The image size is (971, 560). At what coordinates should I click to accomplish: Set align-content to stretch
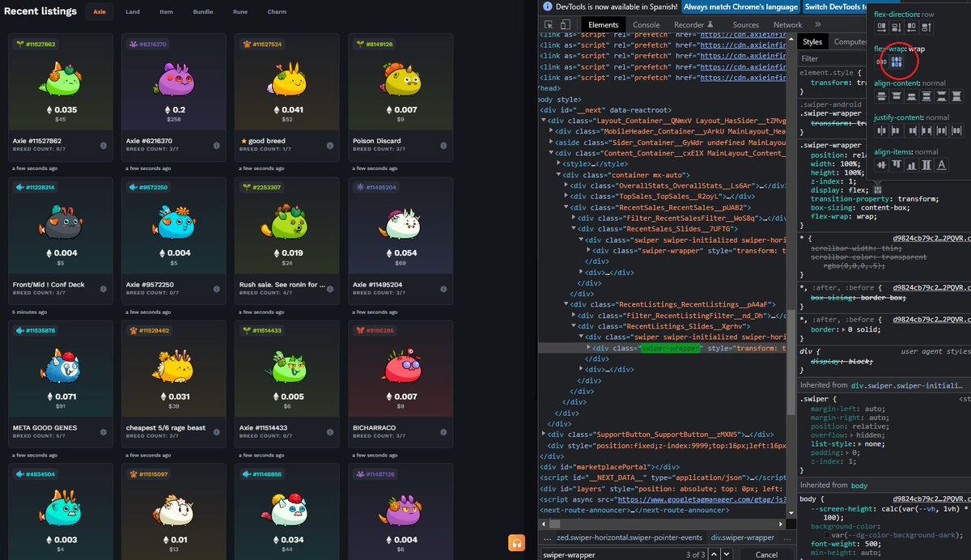pyautogui.click(x=955, y=95)
